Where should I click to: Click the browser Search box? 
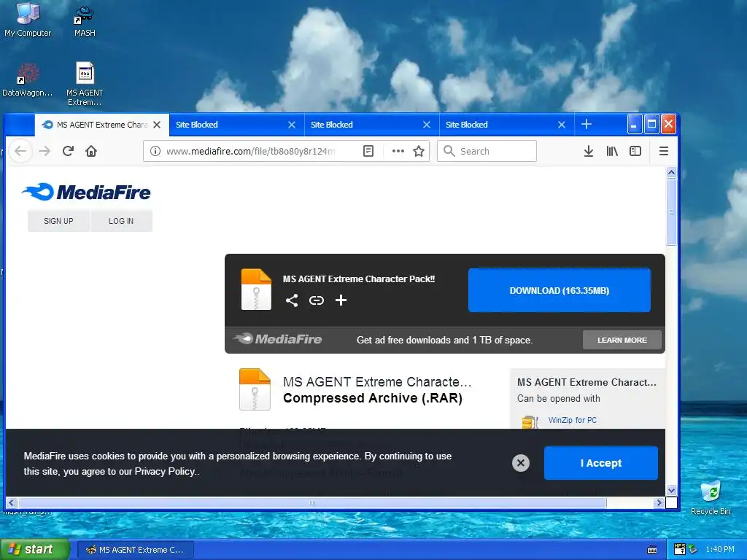point(487,151)
